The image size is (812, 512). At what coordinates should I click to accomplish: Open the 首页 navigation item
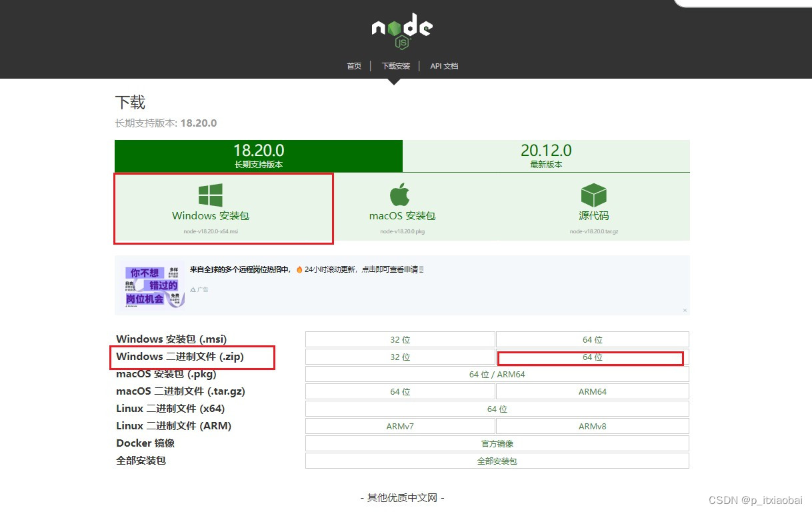coord(354,66)
